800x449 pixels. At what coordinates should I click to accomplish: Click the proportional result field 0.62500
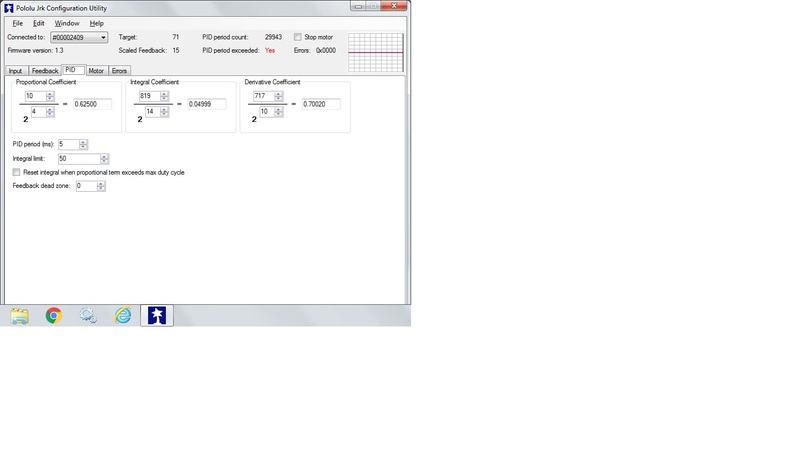click(x=92, y=104)
